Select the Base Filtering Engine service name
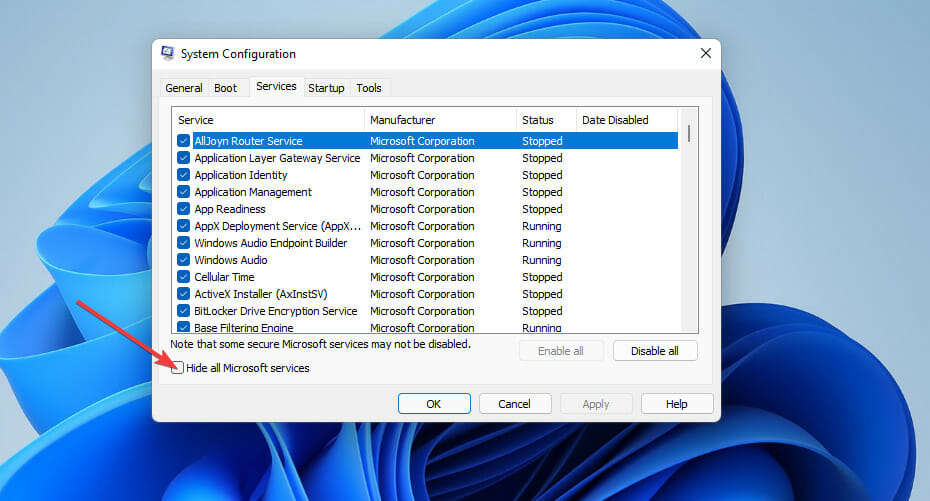930x501 pixels. click(244, 327)
